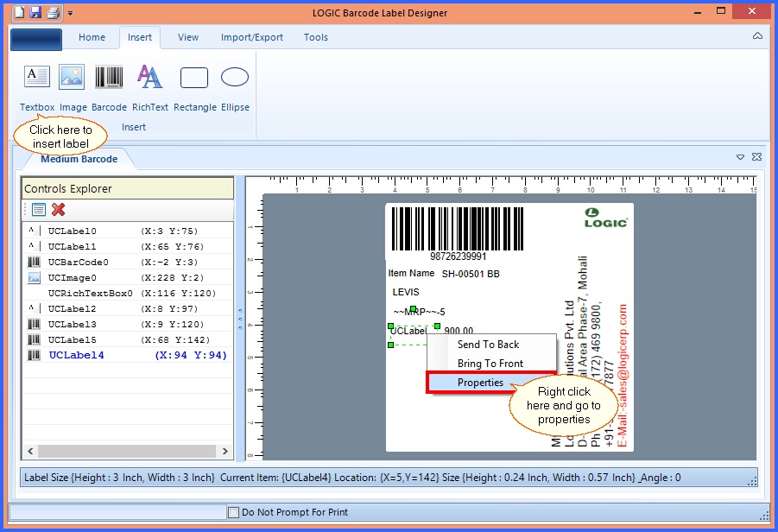Click the Controls Explorer right scroll arrow
The height and width of the screenshot is (532, 778).
click(x=225, y=451)
